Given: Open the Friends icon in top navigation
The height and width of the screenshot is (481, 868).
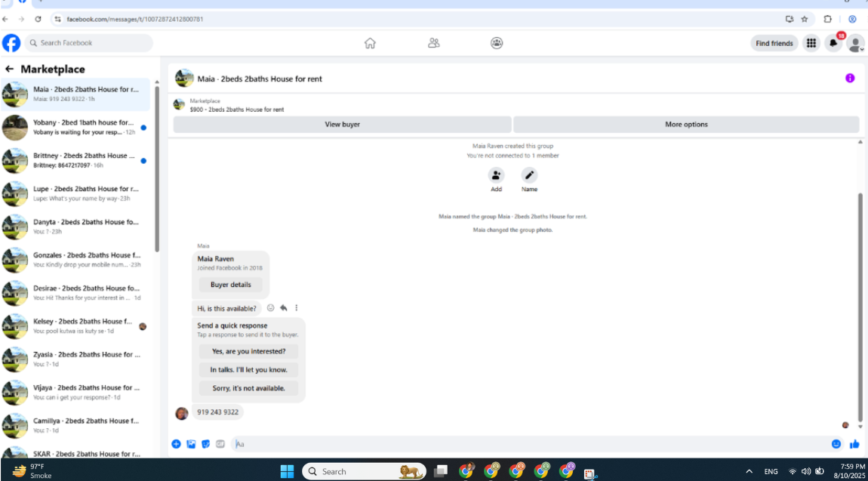Looking at the screenshot, I should click(x=433, y=43).
